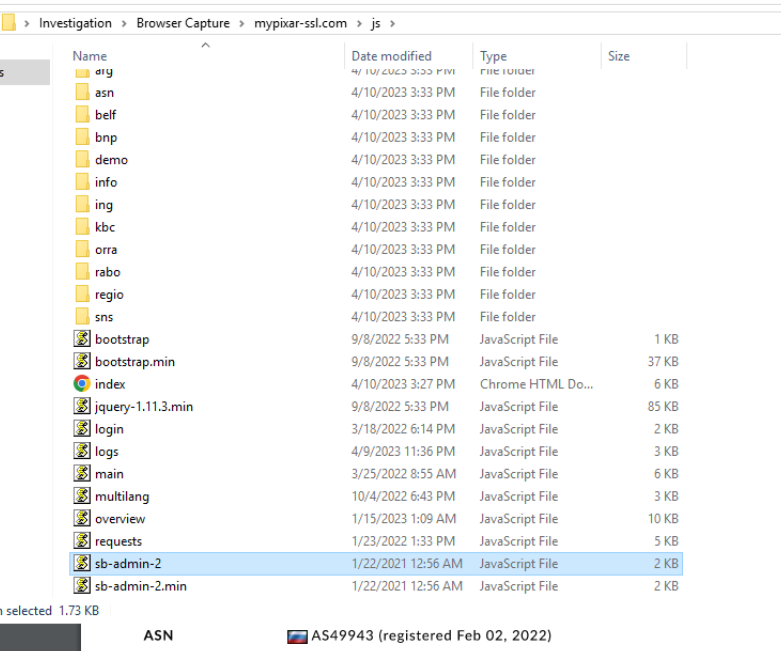The width and height of the screenshot is (781, 651).
Task: Expand the chevron after mypixar-ssl.com breadcrumb
Action: tap(359, 23)
